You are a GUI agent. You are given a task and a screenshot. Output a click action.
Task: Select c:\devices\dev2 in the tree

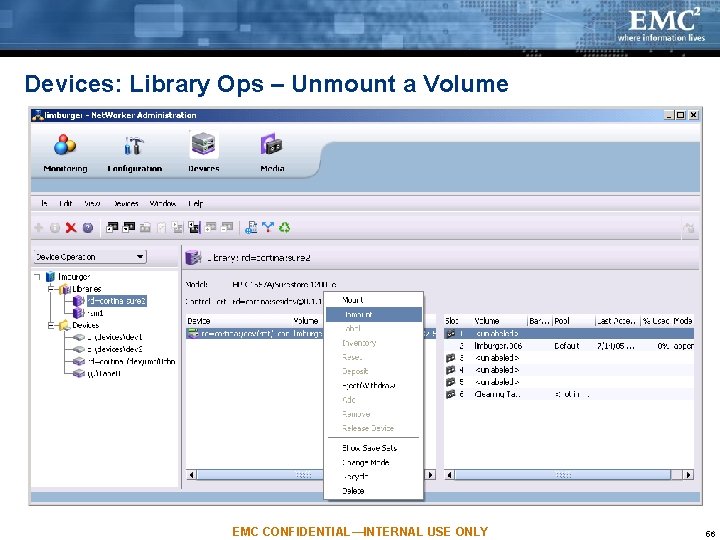[x=115, y=349]
